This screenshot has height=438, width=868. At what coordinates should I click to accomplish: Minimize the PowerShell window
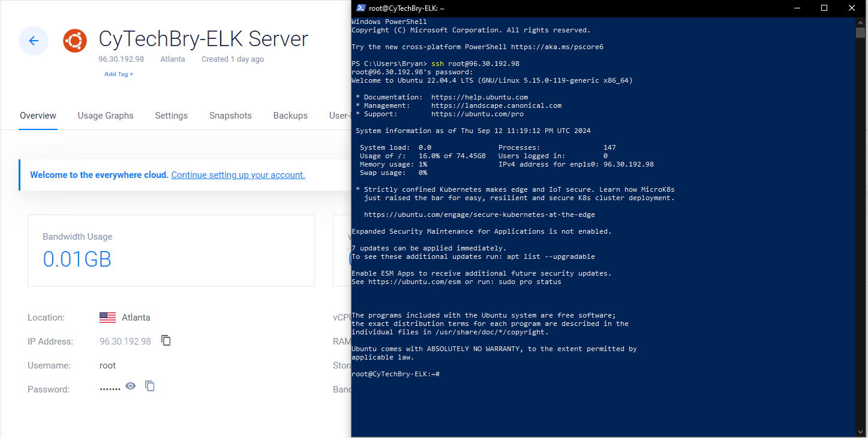click(x=798, y=8)
